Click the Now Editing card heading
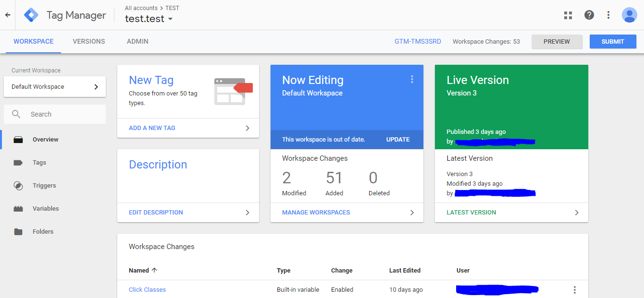 tap(313, 80)
